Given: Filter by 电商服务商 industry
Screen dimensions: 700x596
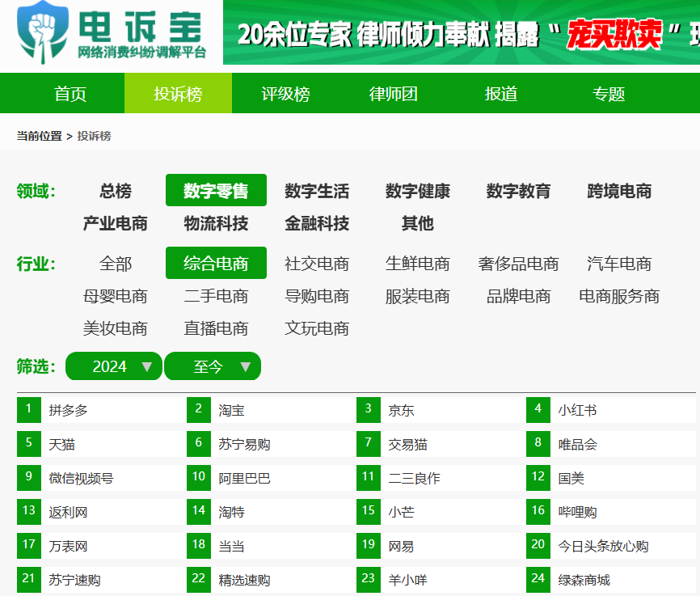Looking at the screenshot, I should click(x=619, y=296).
